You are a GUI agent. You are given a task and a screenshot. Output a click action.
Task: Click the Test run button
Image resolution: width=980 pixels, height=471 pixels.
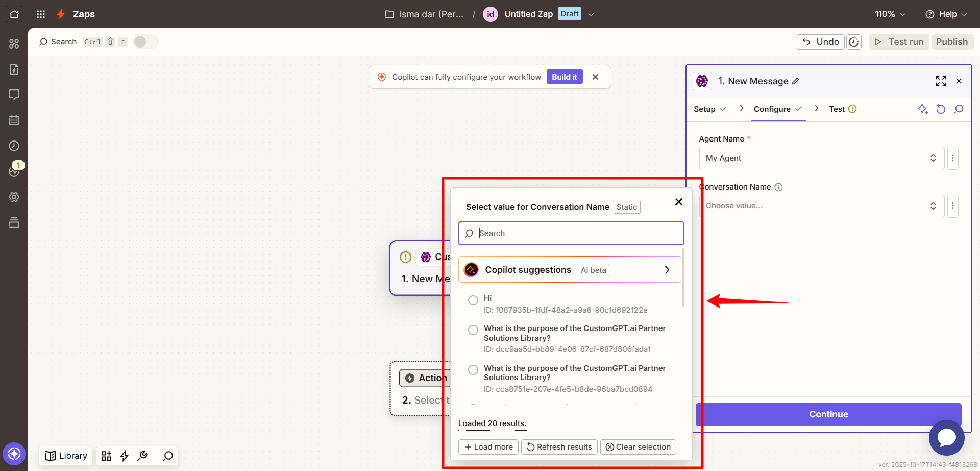coord(899,42)
